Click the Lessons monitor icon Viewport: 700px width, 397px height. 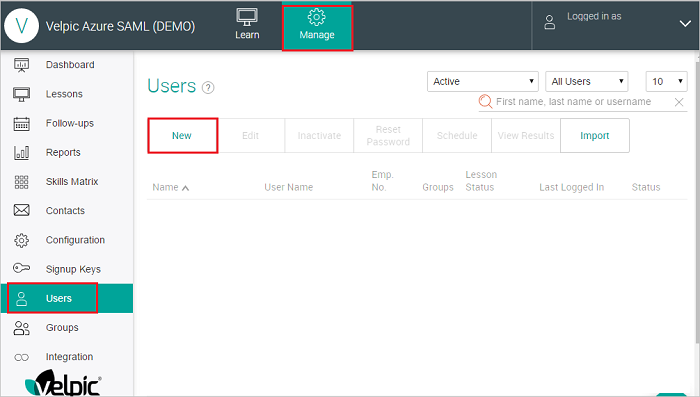21,94
